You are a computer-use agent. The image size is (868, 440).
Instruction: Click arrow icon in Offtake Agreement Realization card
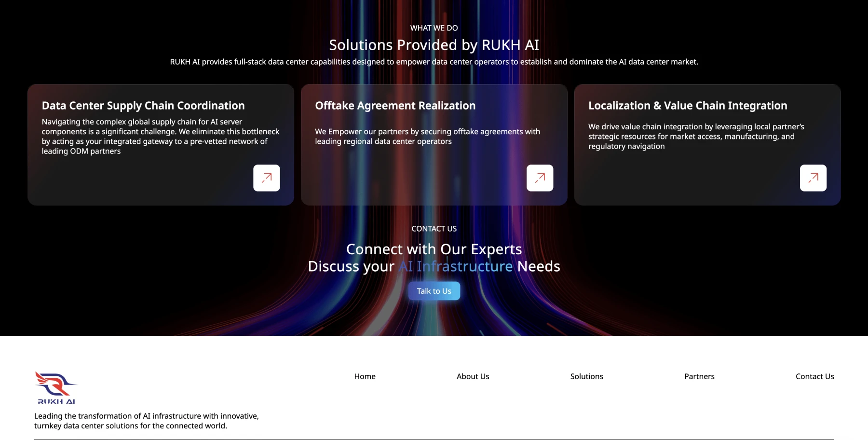pyautogui.click(x=540, y=178)
